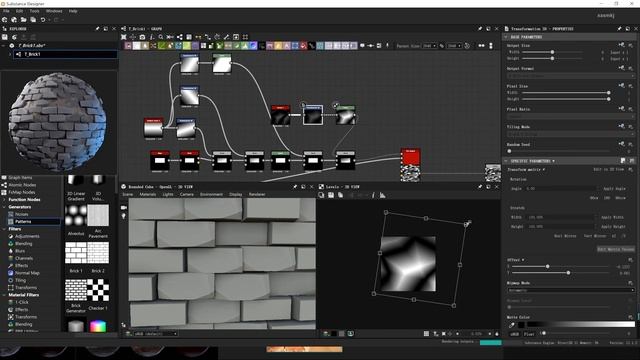The width and height of the screenshot is (640, 360).
Task: Expand the Function Nodes library group
Action: point(4,200)
